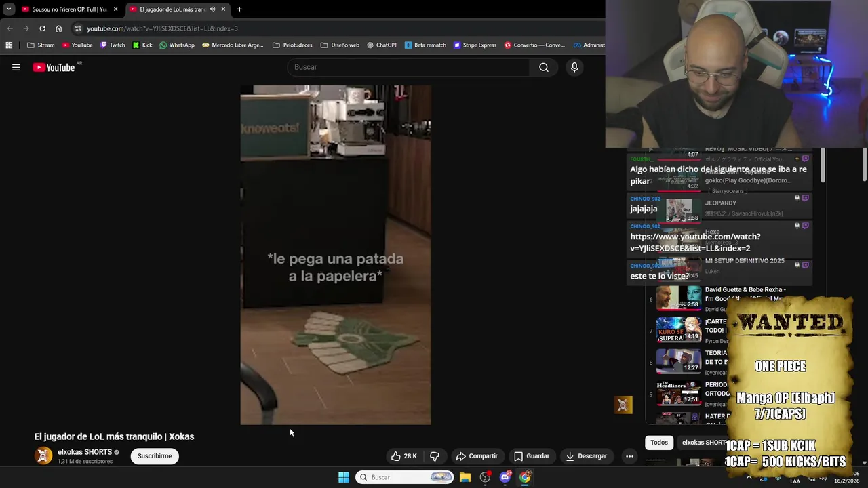Open Twitch bookmark
This screenshot has height=488, width=868.
(113, 45)
